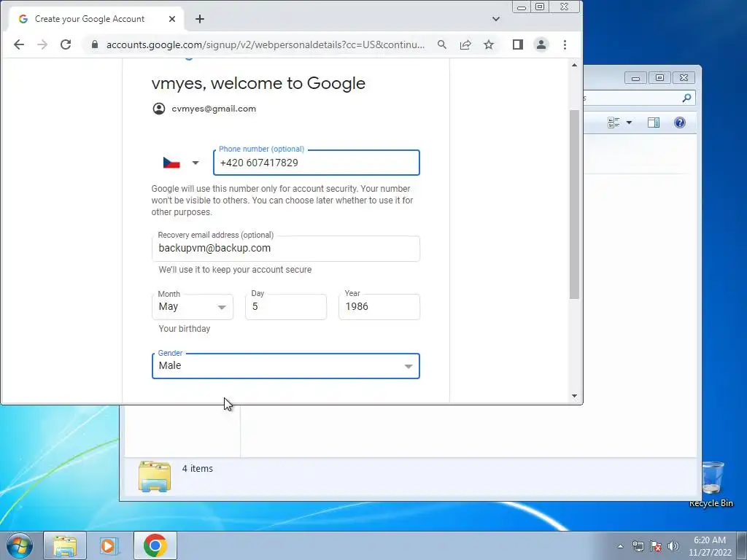This screenshot has width=747, height=560.
Task: Click the Year field showing 1986
Action: pyautogui.click(x=379, y=307)
